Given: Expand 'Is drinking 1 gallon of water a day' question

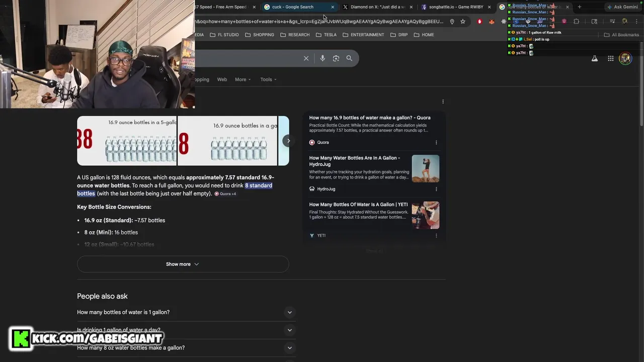Looking at the screenshot, I should coord(186,330).
